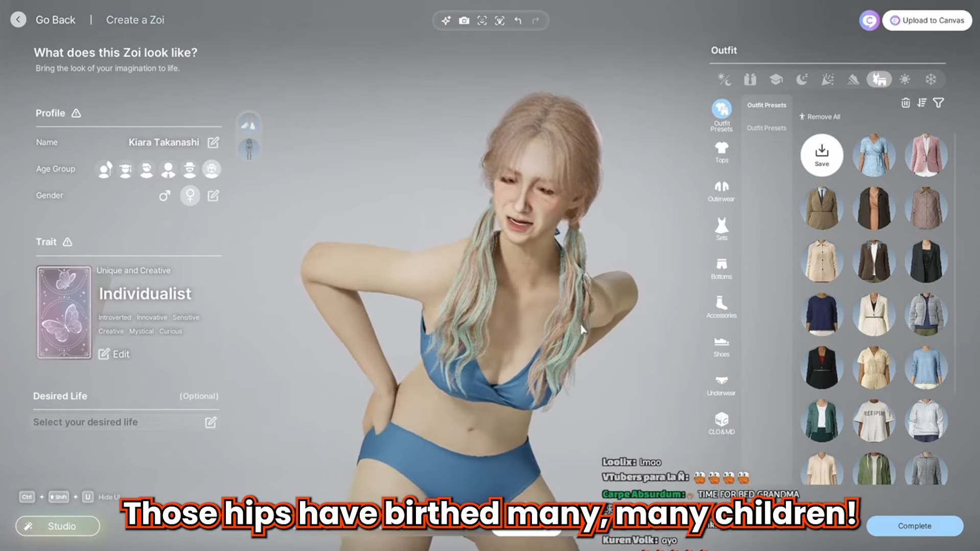Select the third age group icon
Image resolution: width=980 pixels, height=551 pixels.
click(147, 170)
